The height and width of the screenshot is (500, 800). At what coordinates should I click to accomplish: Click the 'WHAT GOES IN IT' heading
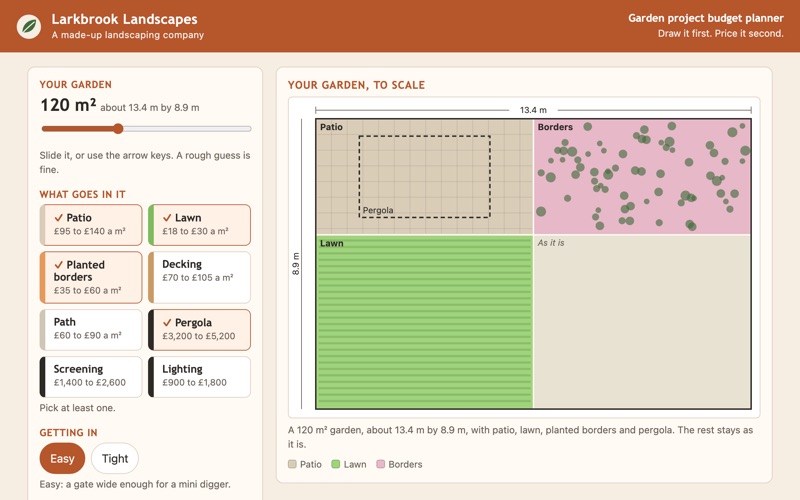tap(83, 194)
